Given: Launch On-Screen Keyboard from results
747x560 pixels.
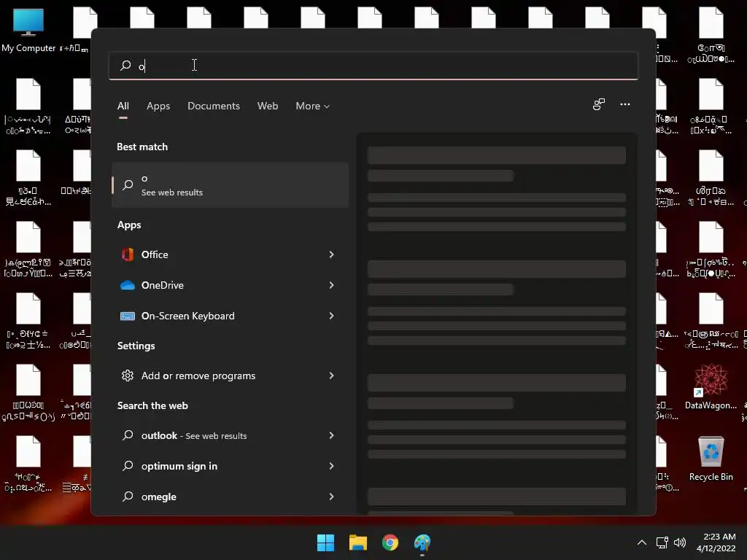Looking at the screenshot, I should pos(230,316).
